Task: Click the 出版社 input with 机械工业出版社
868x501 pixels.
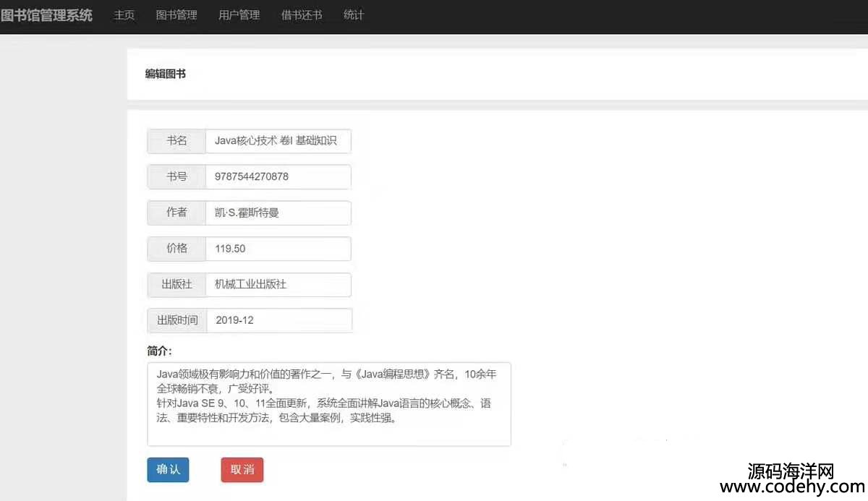Action: pos(278,285)
